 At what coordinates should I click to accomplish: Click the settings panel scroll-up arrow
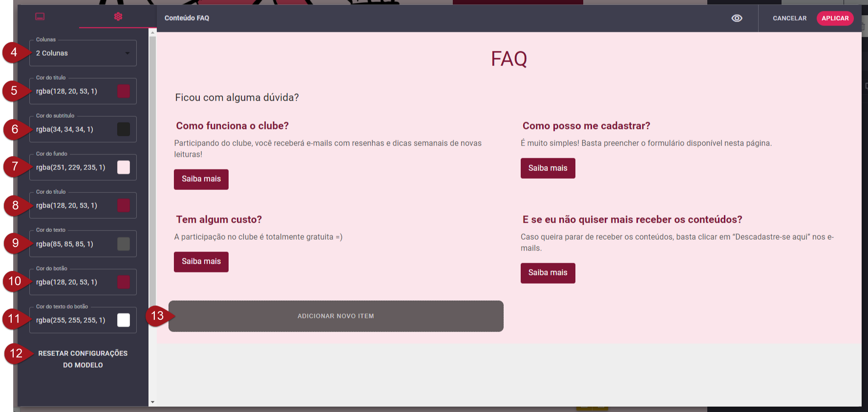pyautogui.click(x=152, y=33)
